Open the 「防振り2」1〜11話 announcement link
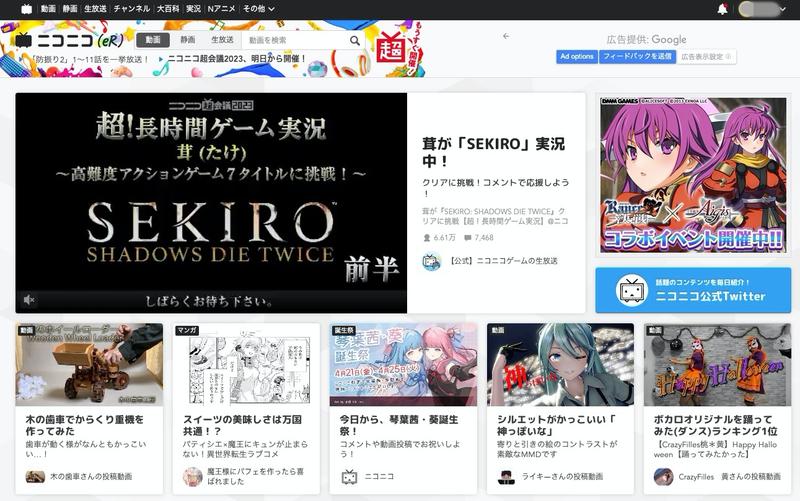The height and width of the screenshot is (501, 800). (x=88, y=60)
